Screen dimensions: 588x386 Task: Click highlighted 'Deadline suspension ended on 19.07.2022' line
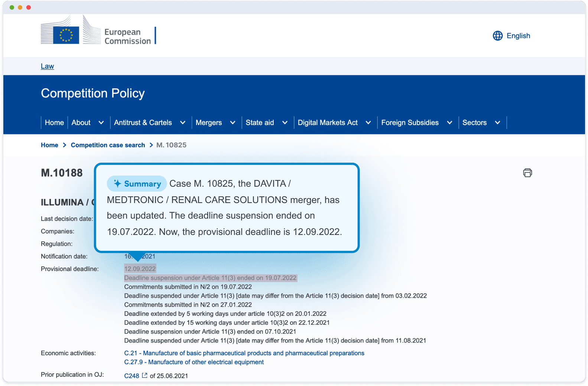point(210,278)
